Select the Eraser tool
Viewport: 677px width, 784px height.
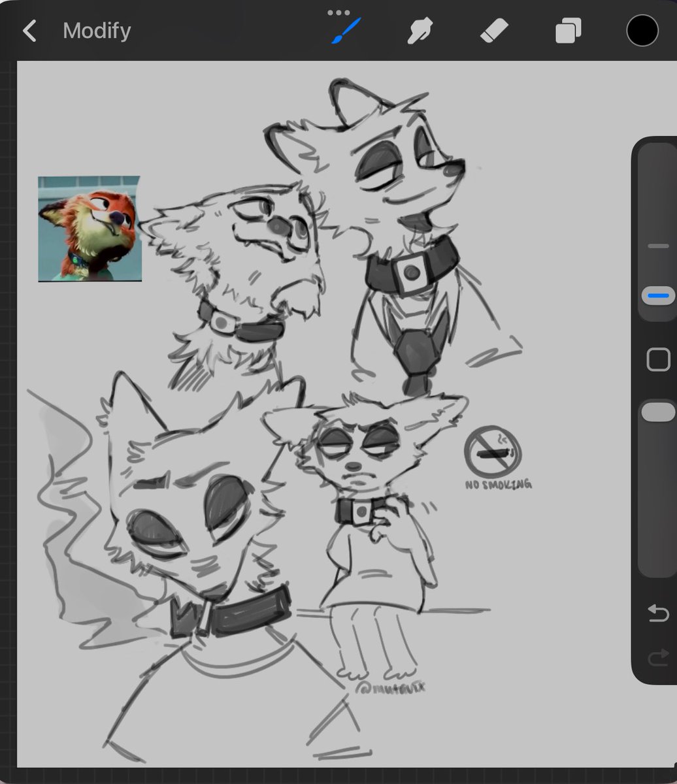494,31
